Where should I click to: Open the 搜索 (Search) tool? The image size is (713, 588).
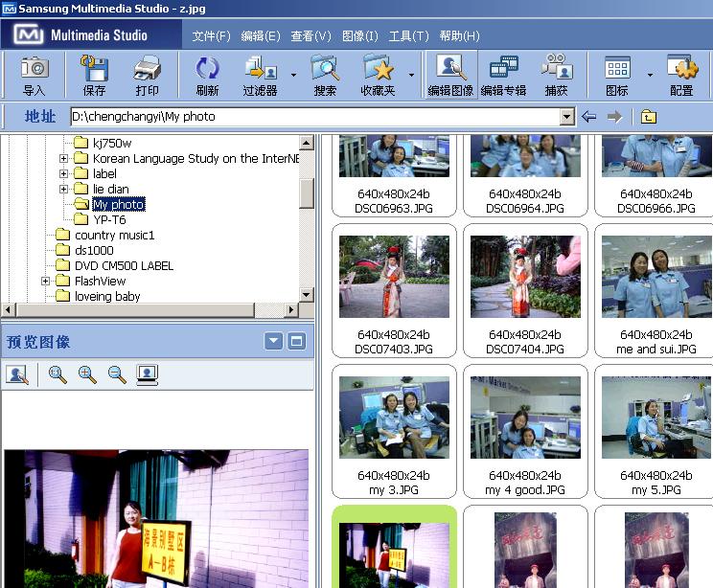tap(325, 76)
